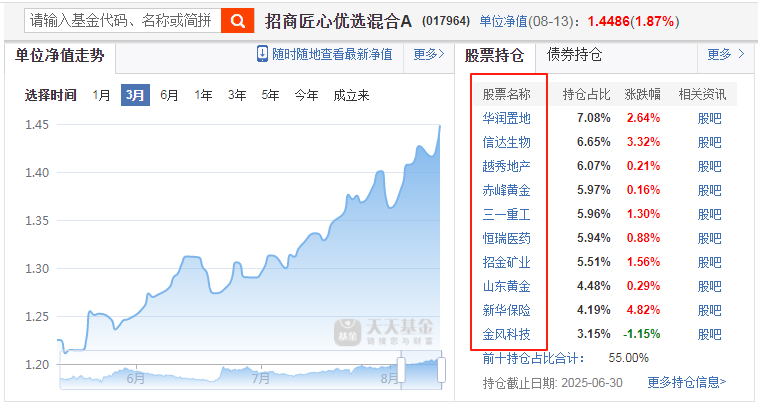The height and width of the screenshot is (406, 758).
Task: Open stock 华润置地
Action: click(506, 118)
